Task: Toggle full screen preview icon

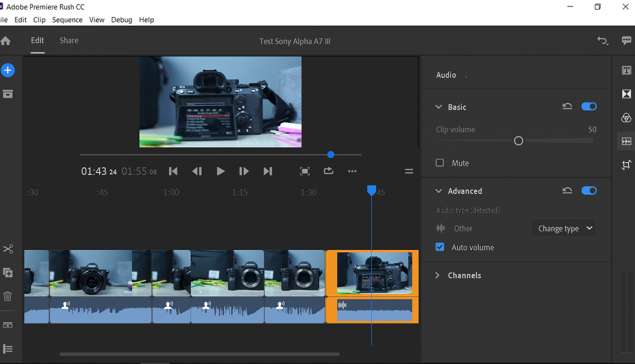Action: tap(305, 171)
